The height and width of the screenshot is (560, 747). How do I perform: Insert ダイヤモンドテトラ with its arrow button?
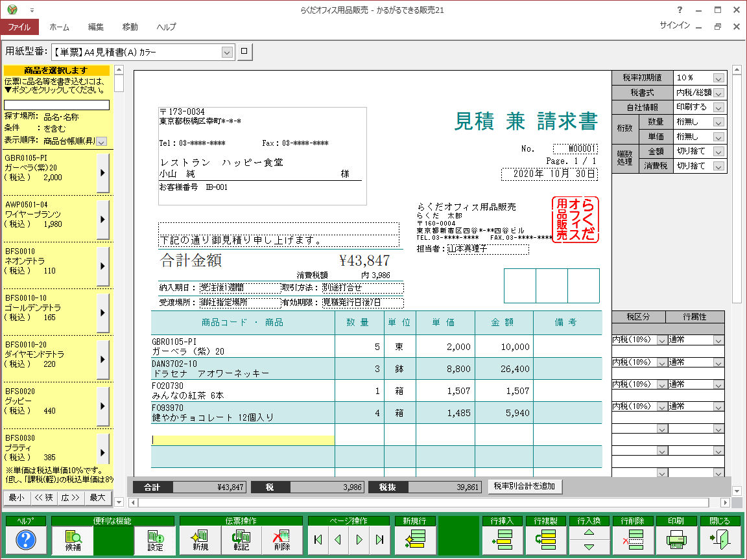pos(102,360)
